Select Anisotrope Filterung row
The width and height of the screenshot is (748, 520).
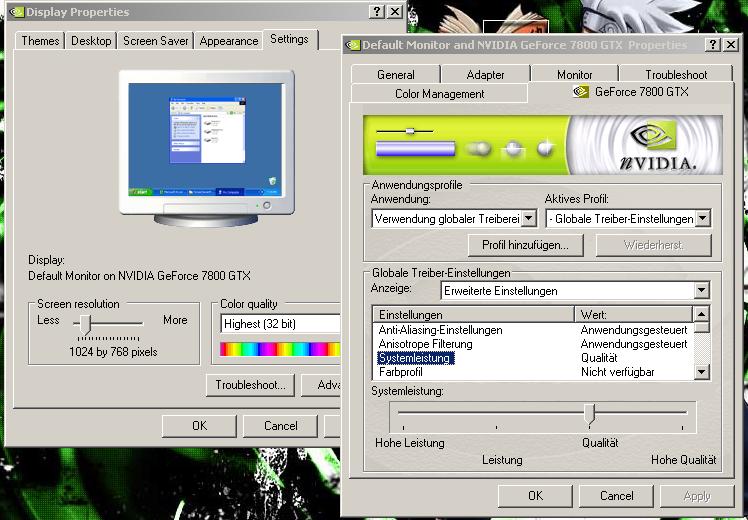click(533, 344)
